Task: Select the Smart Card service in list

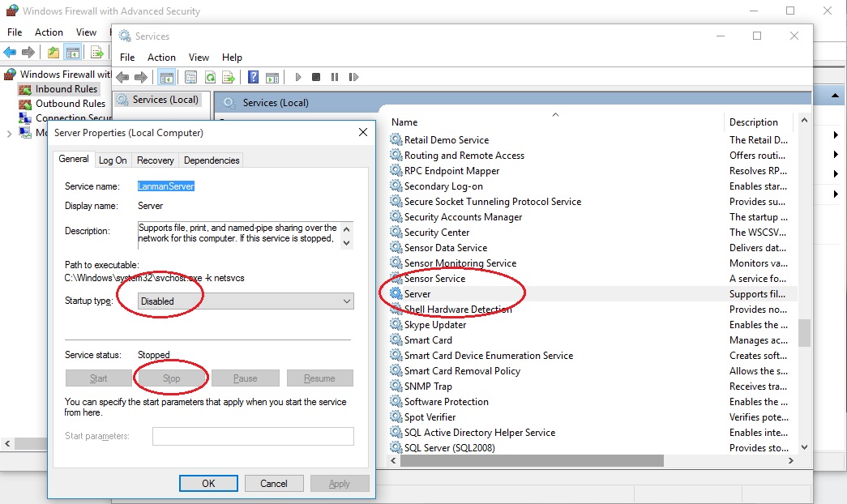Action: coord(428,340)
